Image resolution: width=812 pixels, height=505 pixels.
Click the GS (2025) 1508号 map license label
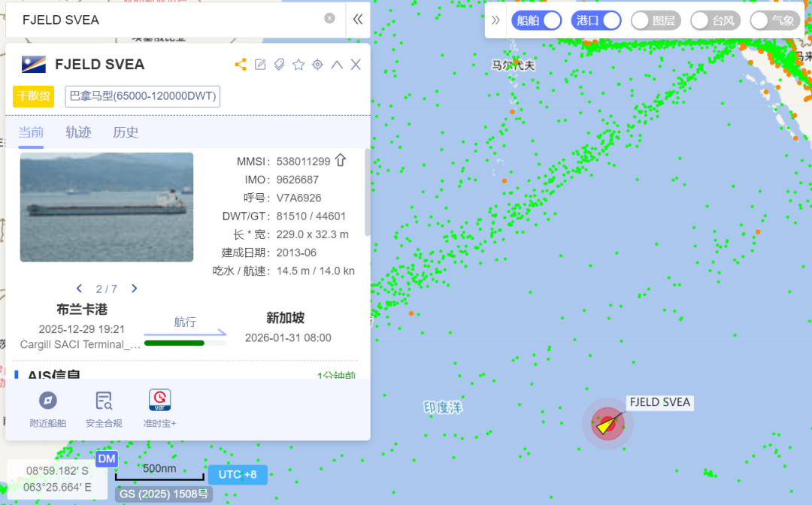click(164, 494)
